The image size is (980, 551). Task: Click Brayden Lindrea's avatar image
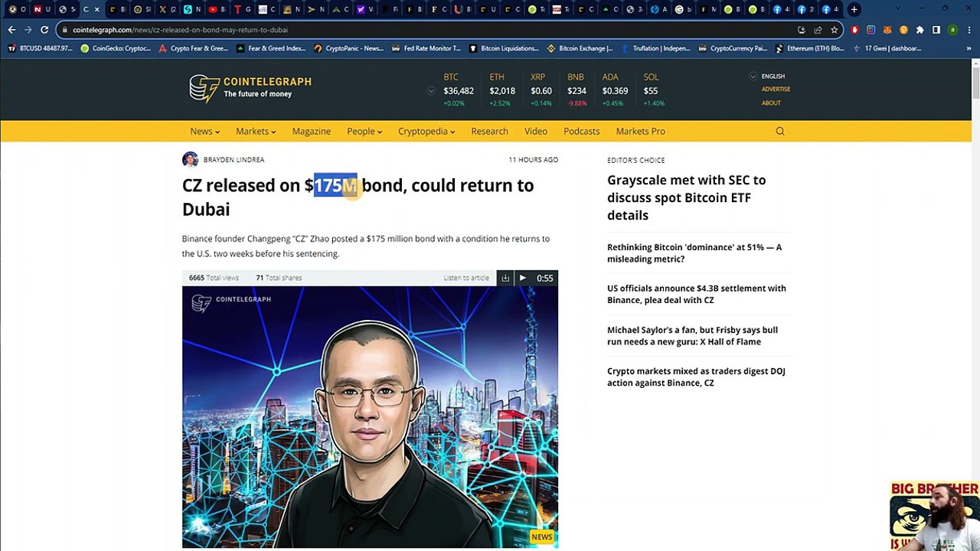(x=190, y=159)
